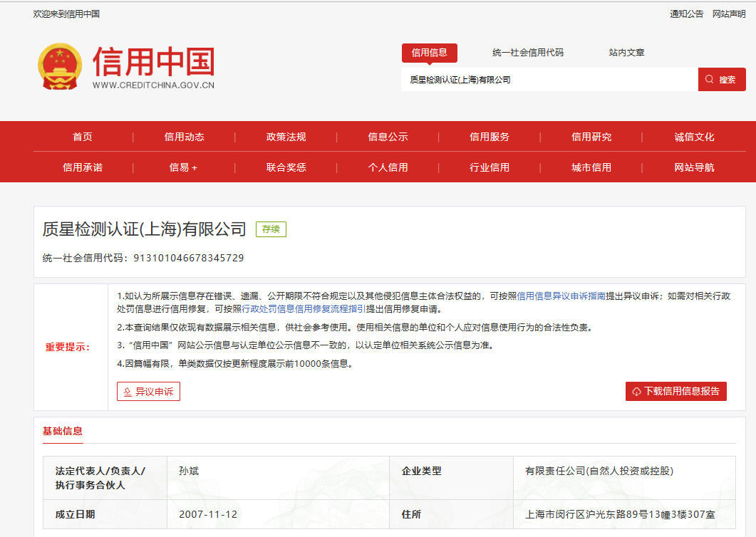The width and height of the screenshot is (756, 537).
Task: Select the 信用信息 search category
Action: pyautogui.click(x=431, y=53)
